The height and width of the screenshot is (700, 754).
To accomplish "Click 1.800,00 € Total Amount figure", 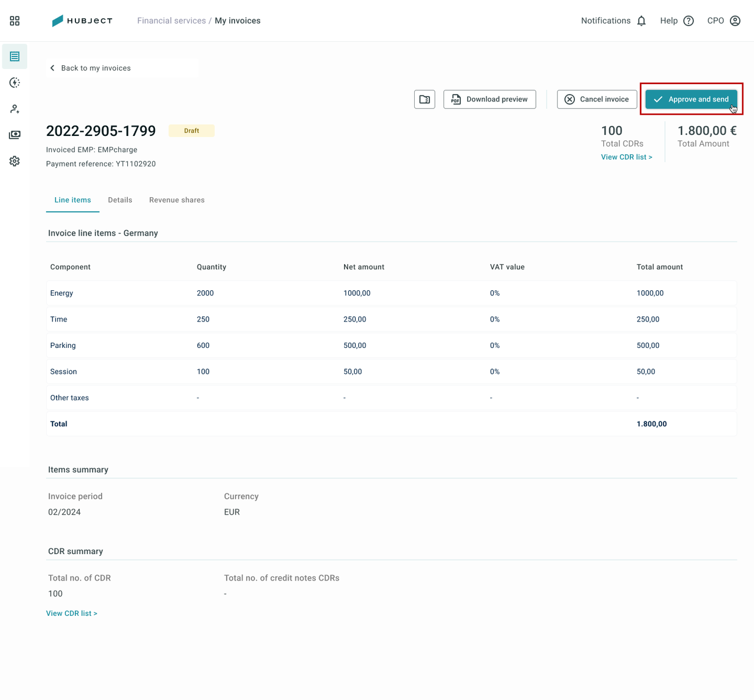I will point(707,131).
